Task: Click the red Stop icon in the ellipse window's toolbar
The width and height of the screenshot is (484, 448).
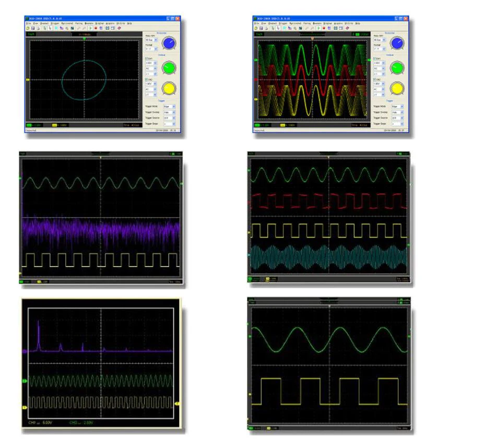Action: [96, 28]
